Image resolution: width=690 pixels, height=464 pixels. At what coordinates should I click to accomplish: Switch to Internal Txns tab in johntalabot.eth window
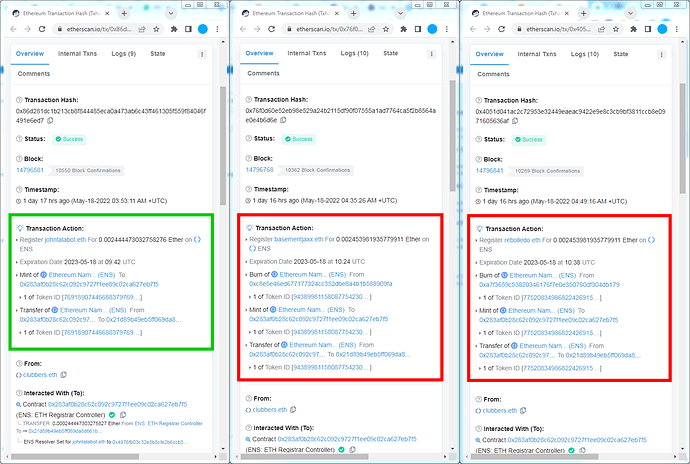[77, 54]
